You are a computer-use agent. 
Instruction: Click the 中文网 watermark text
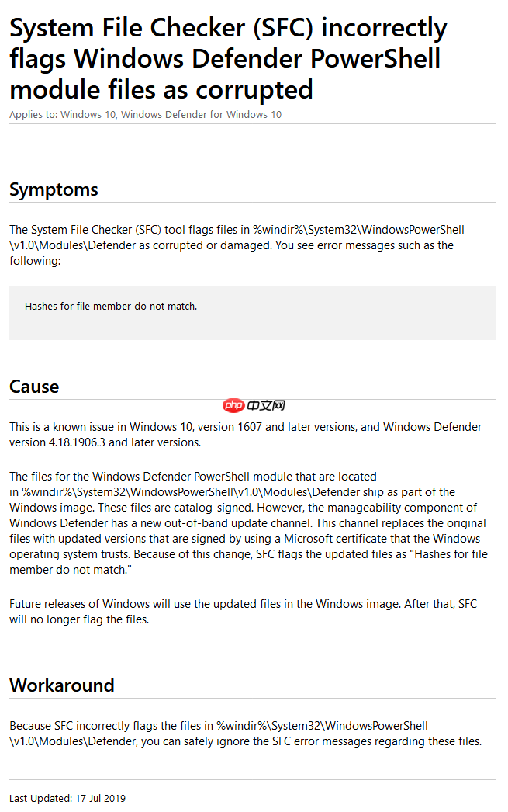[x=266, y=405]
